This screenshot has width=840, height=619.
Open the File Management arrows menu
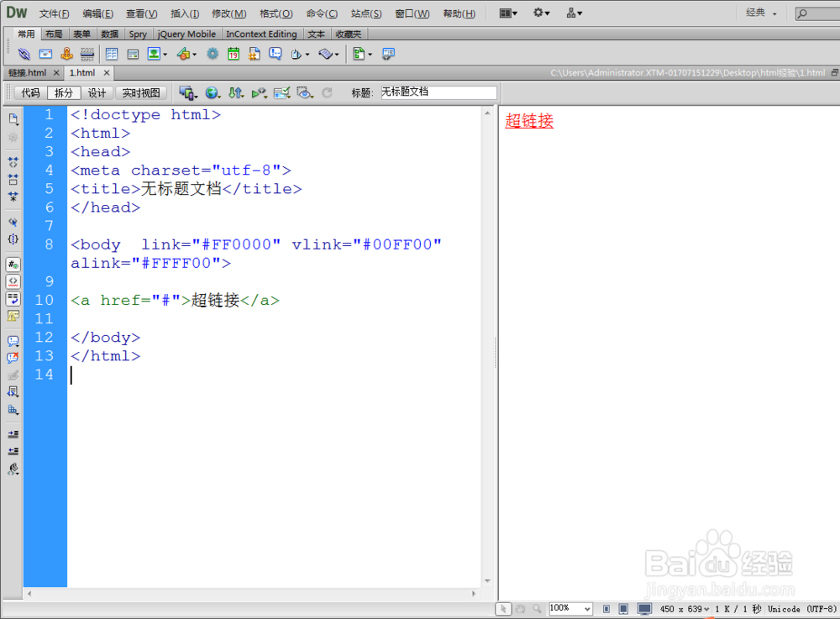click(236, 93)
